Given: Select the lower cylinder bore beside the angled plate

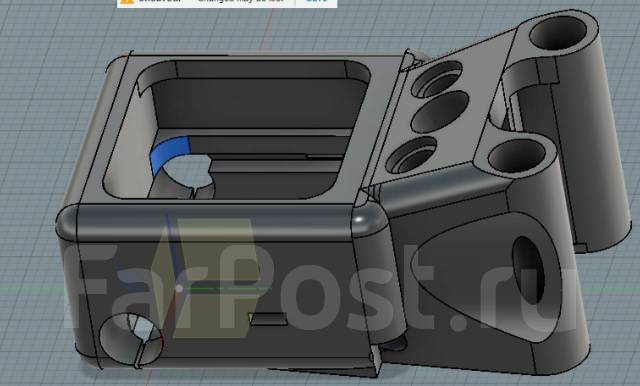Looking at the screenshot, I should click(x=517, y=155).
